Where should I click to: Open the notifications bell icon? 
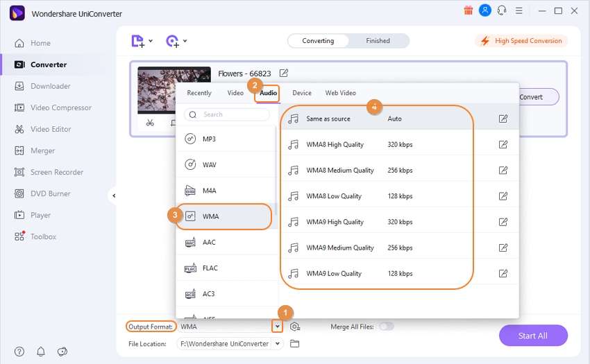[x=41, y=352]
